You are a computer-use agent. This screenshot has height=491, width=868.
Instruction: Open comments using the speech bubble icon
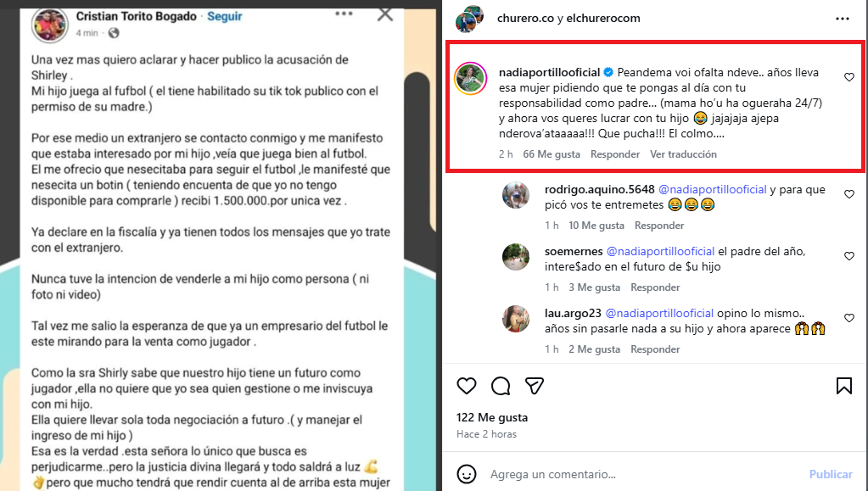pos(501,386)
